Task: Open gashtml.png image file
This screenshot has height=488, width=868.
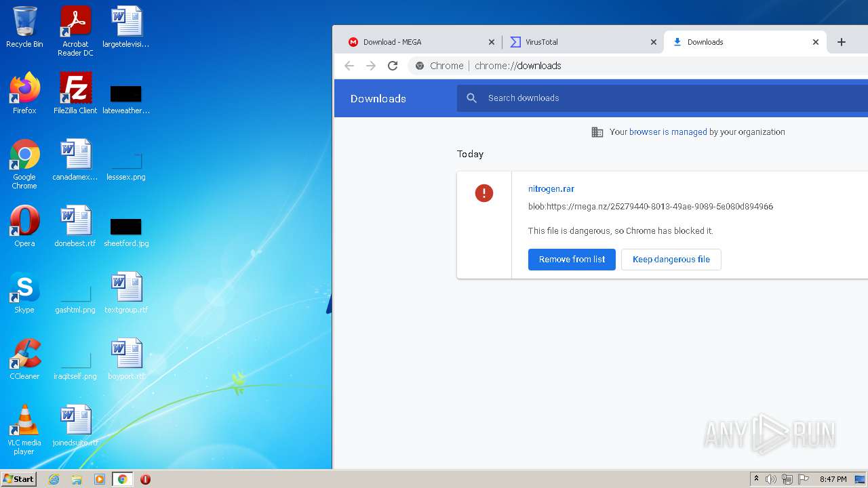Action: coord(75,298)
